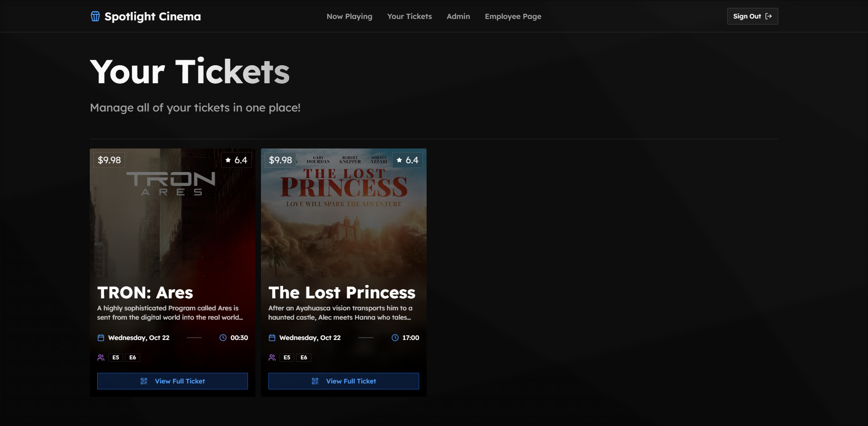Click the seats people icon on TRON ticket
Image resolution: width=868 pixels, height=426 pixels.
pos(101,358)
